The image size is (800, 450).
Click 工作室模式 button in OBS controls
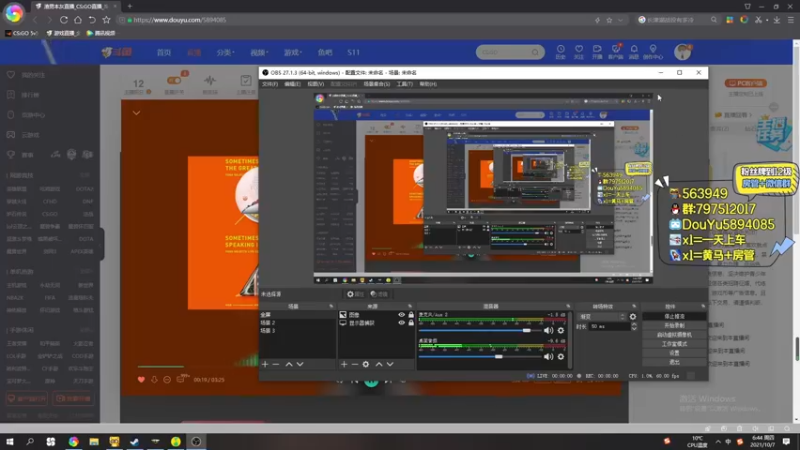click(x=674, y=344)
